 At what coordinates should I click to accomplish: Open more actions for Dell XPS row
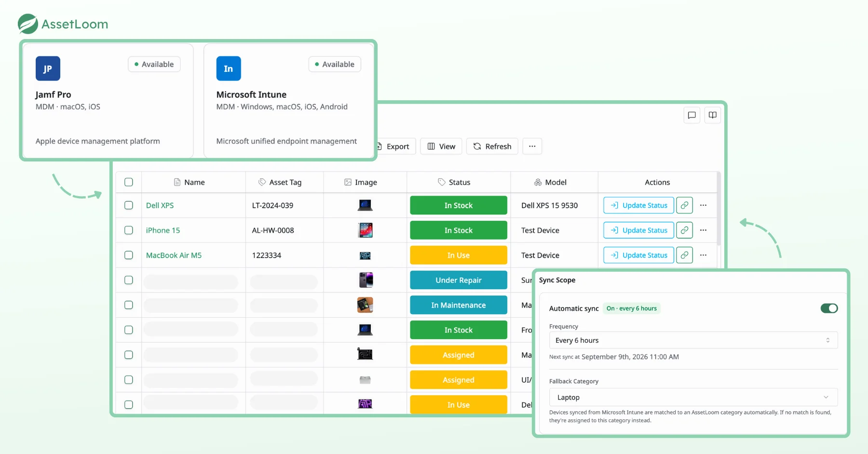click(704, 205)
